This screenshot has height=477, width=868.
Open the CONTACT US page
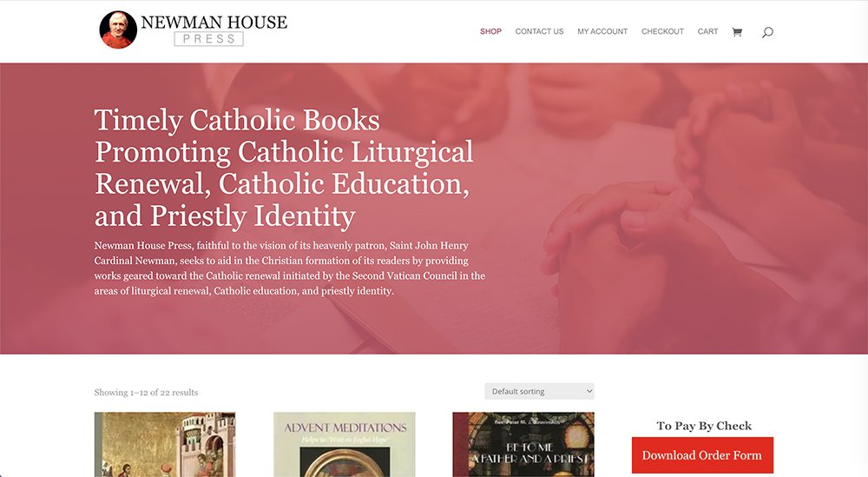[x=539, y=31]
